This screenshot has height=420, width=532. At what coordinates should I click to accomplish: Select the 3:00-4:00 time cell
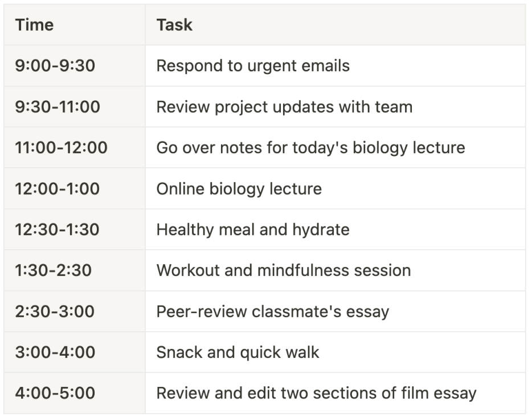pyautogui.click(x=55, y=352)
